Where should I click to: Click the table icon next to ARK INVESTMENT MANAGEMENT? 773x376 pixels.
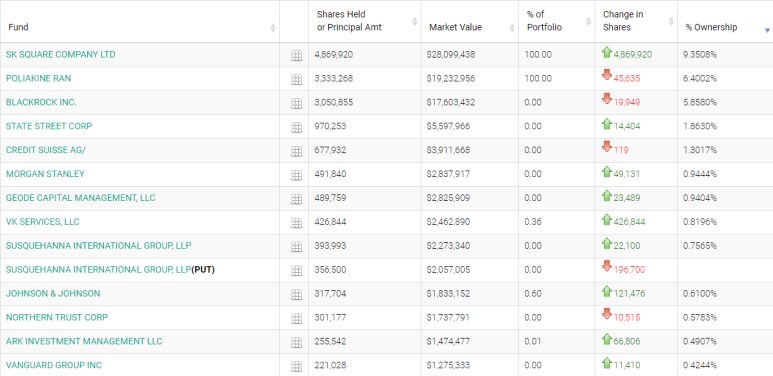pyautogui.click(x=296, y=342)
